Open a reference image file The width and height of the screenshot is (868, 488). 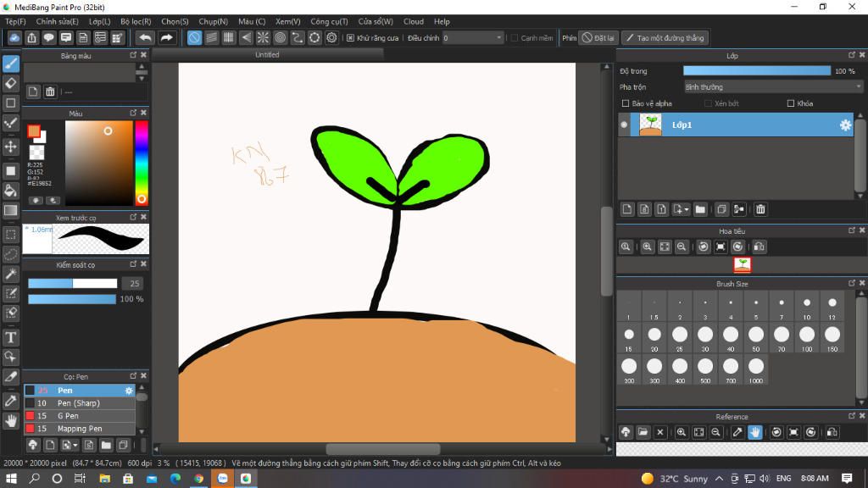(643, 432)
